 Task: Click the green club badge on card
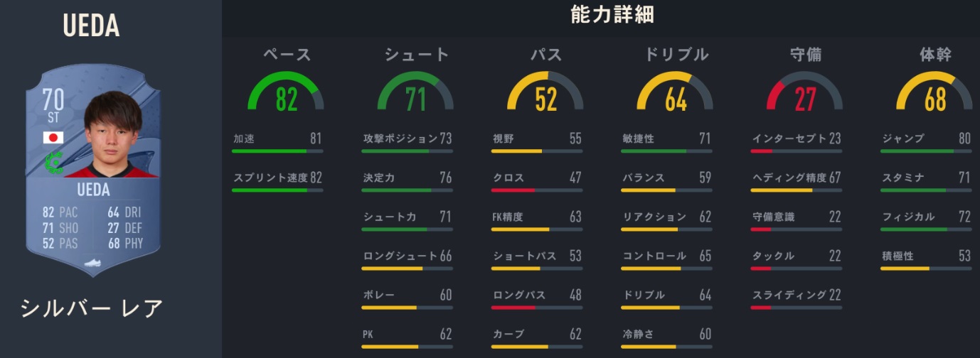click(53, 163)
